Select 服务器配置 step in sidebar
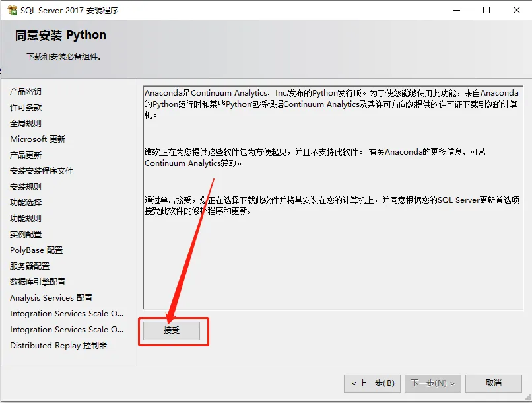Image resolution: width=532 pixels, height=403 pixels. 30,266
